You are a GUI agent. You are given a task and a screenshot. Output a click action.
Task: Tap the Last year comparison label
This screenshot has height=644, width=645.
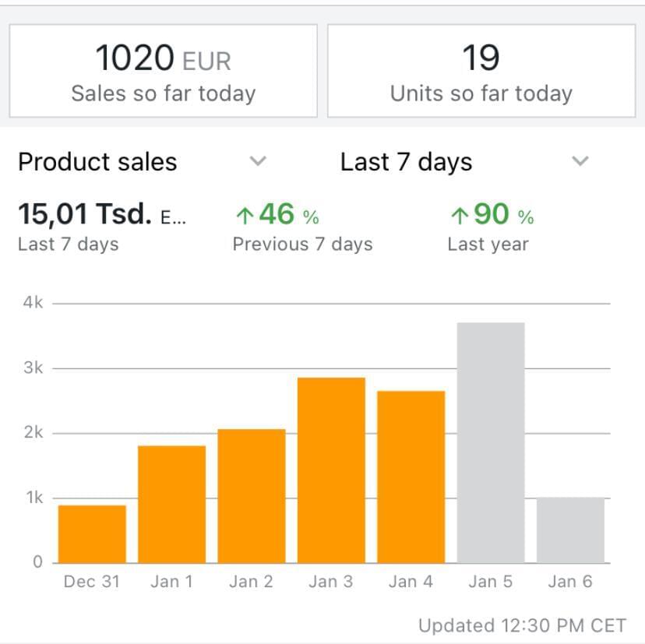tap(488, 244)
